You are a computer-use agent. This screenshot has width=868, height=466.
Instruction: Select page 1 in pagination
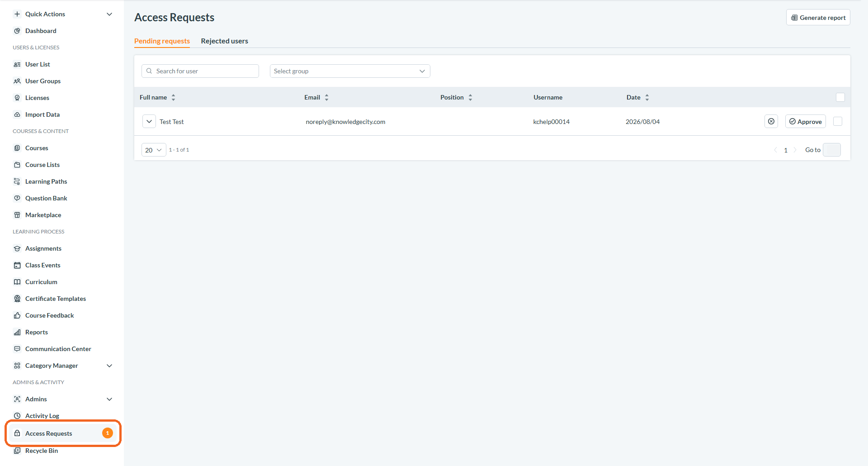click(x=786, y=150)
